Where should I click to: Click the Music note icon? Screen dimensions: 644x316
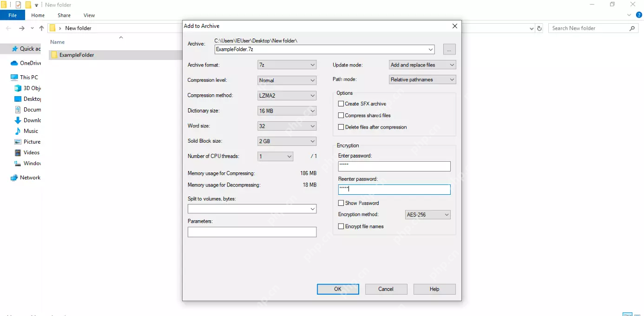click(18, 131)
